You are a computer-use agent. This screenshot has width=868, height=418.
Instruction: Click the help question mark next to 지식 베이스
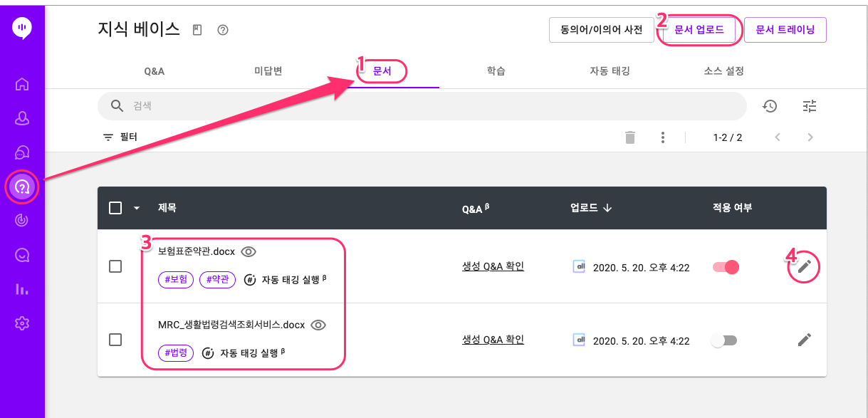222,30
